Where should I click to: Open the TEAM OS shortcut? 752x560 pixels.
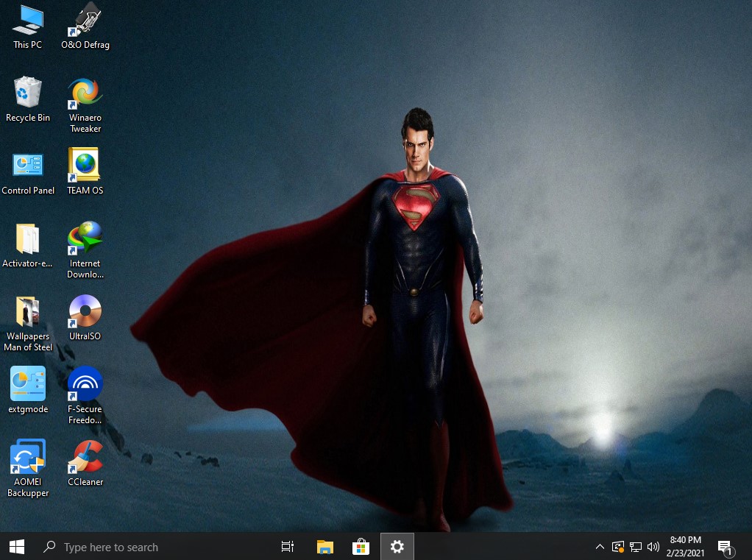(x=85, y=171)
